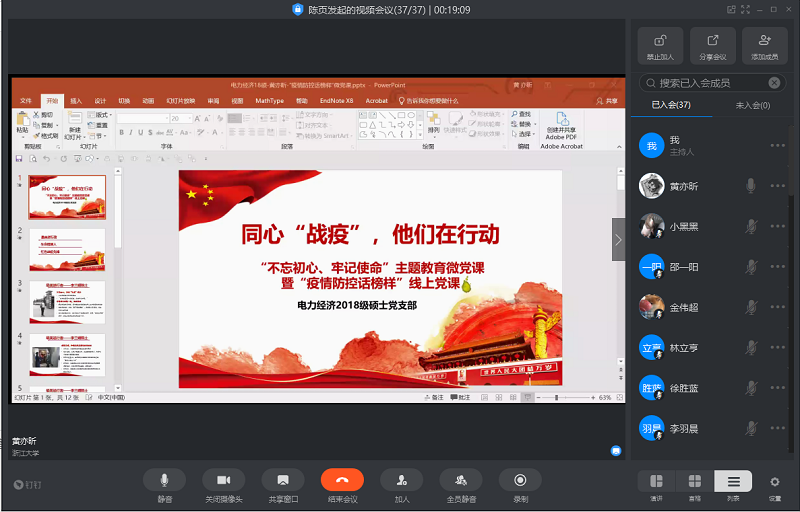Open more options for 小黑黑
The width and height of the screenshot is (800, 512).
pos(778,226)
